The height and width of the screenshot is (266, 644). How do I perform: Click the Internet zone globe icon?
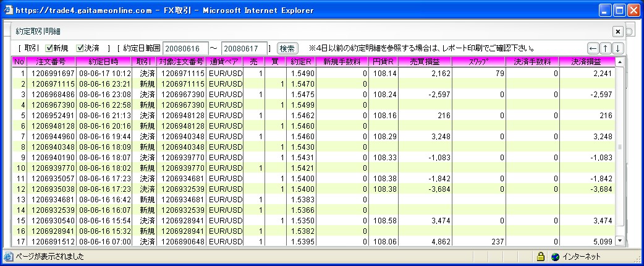(555, 257)
